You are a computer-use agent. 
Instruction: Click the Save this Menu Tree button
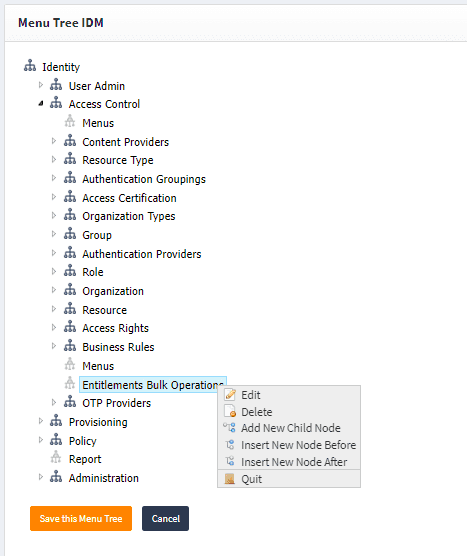pos(81,518)
